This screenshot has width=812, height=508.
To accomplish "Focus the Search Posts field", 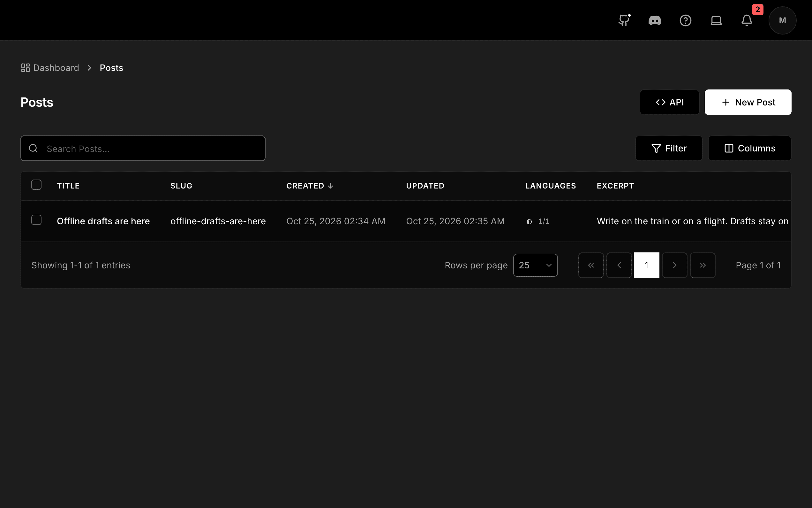I will (x=143, y=148).
